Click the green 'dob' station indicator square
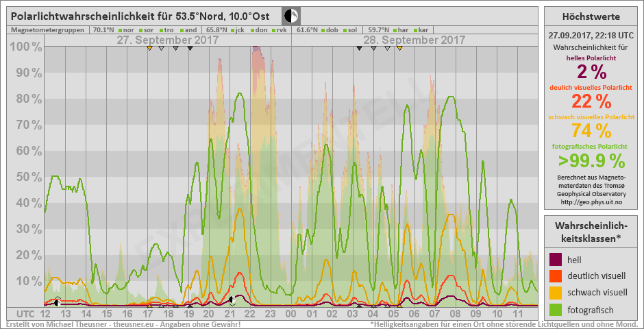 coord(323,30)
